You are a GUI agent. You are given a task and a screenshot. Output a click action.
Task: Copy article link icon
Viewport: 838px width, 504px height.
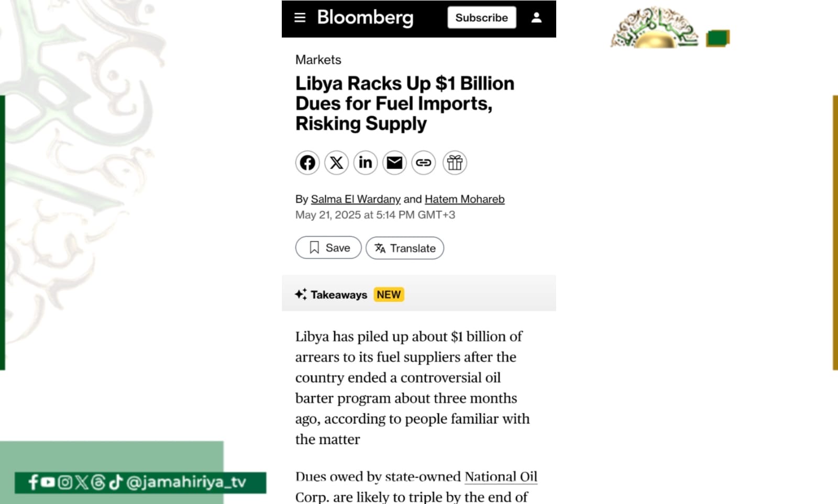(x=423, y=163)
